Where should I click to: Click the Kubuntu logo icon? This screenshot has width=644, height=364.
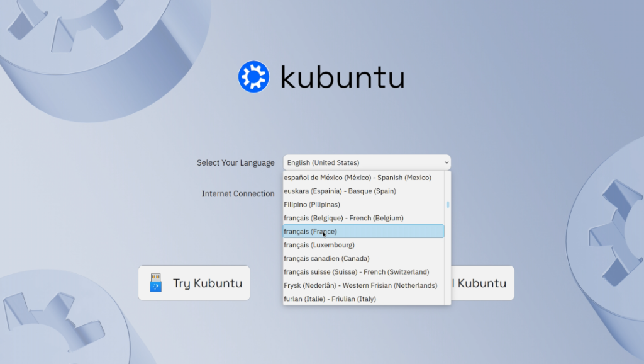coord(254,77)
